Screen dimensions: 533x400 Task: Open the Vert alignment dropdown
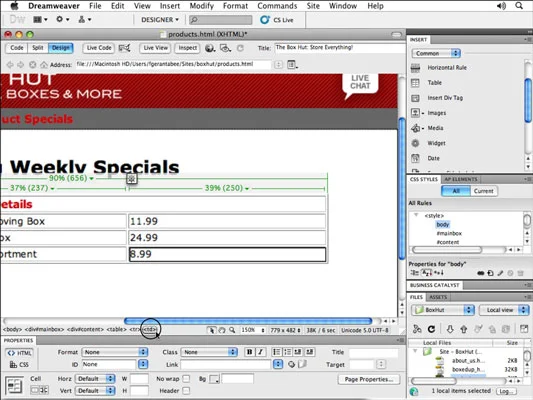[95, 390]
